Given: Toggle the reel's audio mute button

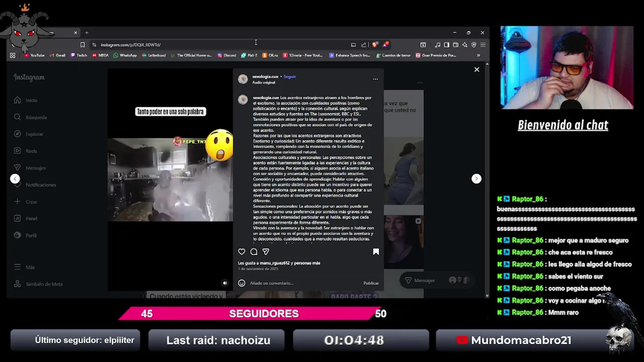Looking at the screenshot, I should click(225, 283).
